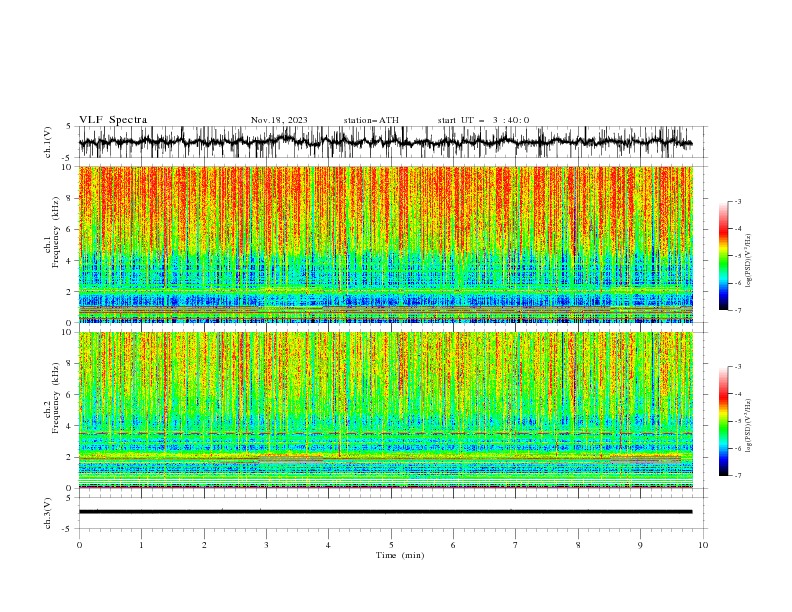The image size is (792, 612).
Task: Click the "ch.1(V)" axis label
Action: coord(48,142)
